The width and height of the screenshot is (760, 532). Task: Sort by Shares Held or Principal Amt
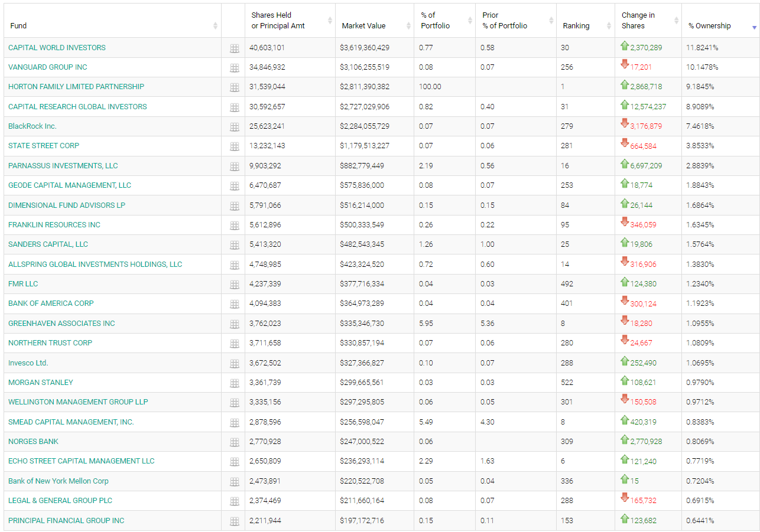point(290,21)
